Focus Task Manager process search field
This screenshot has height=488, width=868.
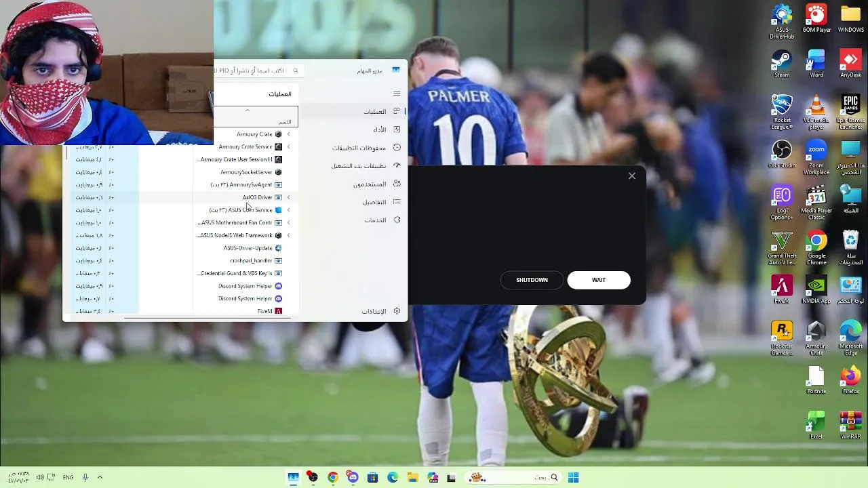257,70
